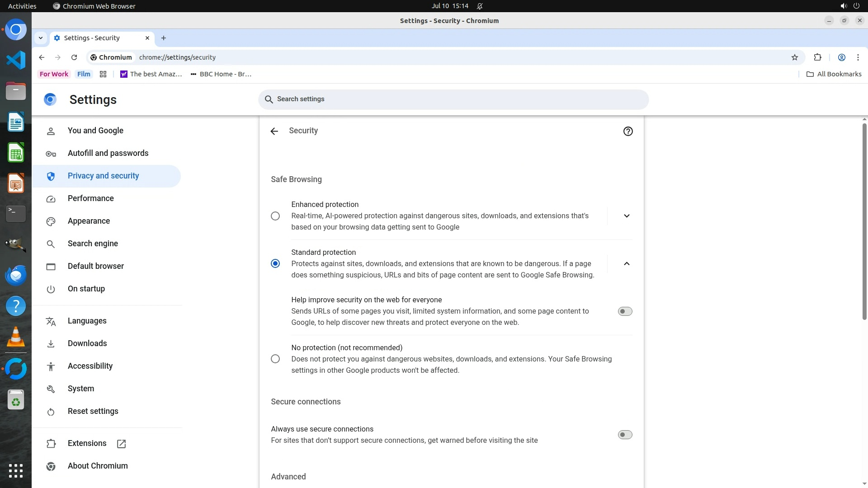The image size is (868, 488).
Task: Open the Chromium three-dot menu
Action: (x=858, y=57)
